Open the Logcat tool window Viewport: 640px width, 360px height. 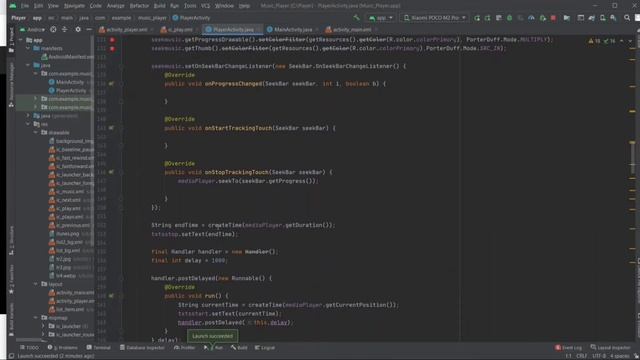point(265,347)
